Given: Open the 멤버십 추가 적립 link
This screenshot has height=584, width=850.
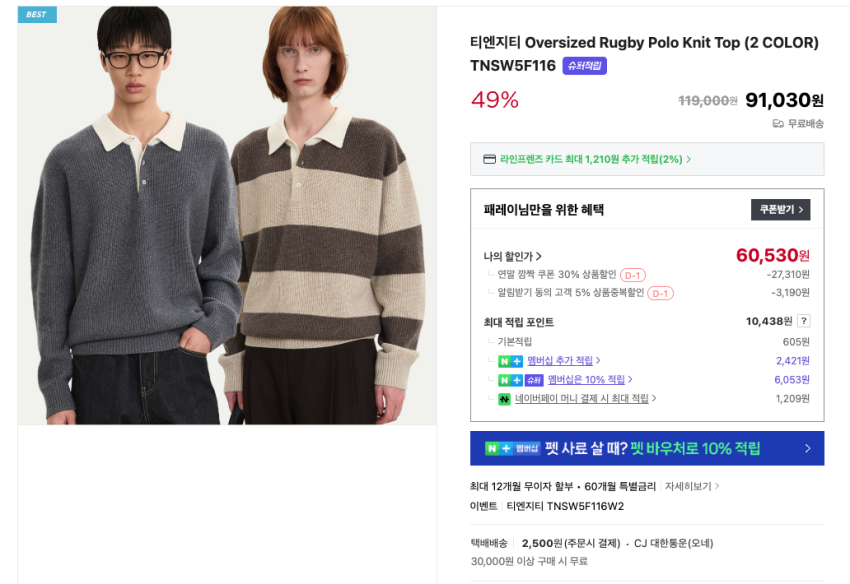Looking at the screenshot, I should click(563, 361).
